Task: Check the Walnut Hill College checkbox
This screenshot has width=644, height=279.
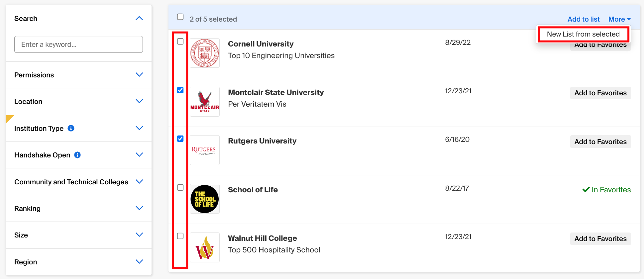Action: point(180,236)
